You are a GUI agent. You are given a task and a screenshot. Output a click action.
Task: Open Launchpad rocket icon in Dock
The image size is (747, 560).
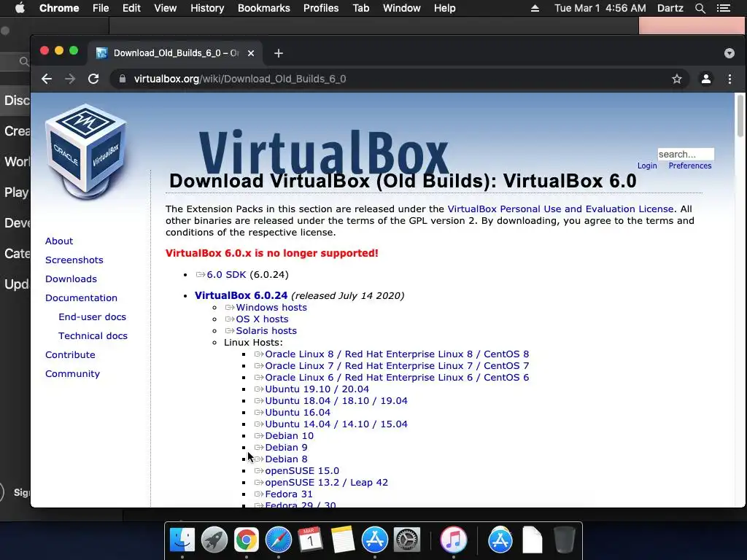pos(214,540)
